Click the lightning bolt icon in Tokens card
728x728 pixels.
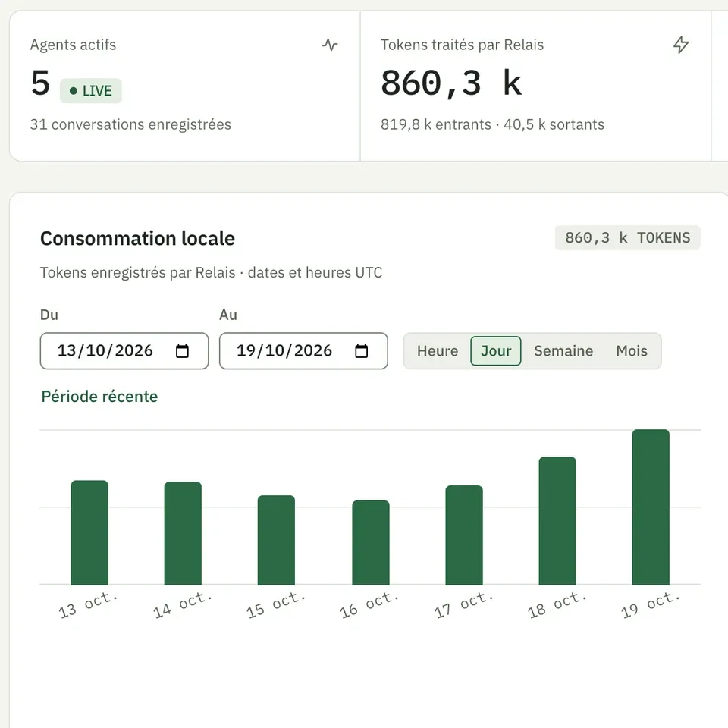pos(681,45)
